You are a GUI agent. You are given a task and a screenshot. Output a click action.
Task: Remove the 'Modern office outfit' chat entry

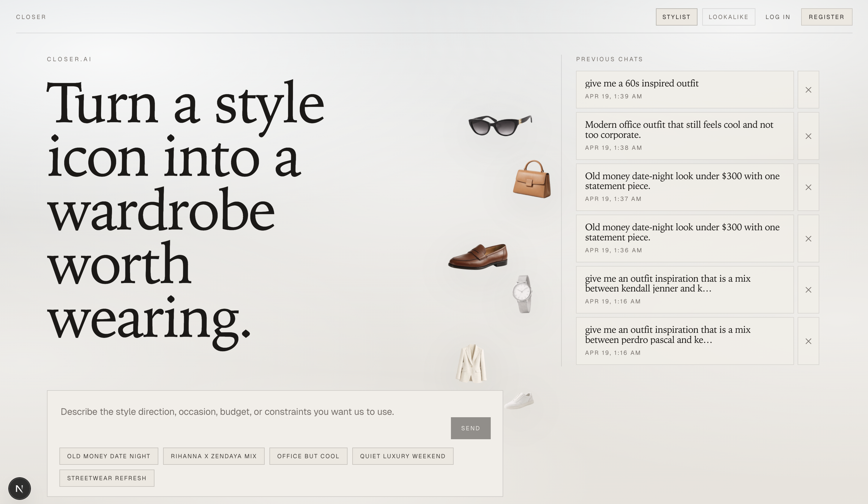click(x=808, y=136)
